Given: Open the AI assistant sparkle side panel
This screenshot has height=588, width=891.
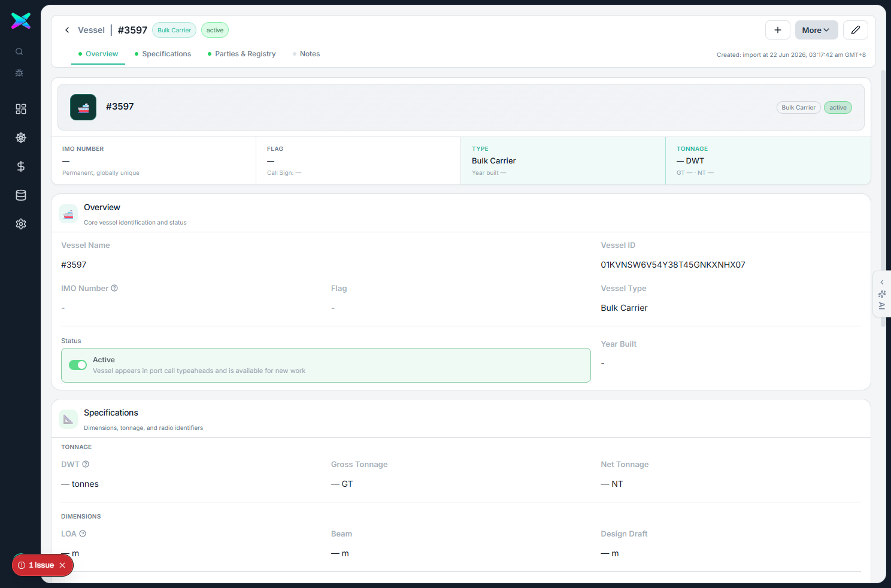Looking at the screenshot, I should (x=882, y=294).
